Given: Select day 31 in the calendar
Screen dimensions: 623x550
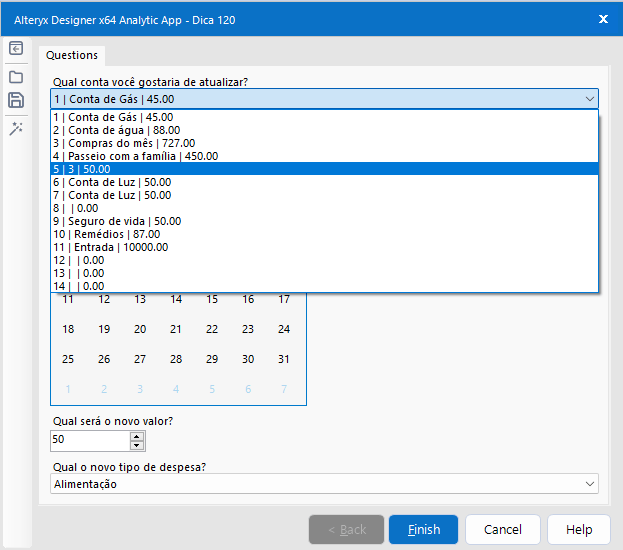Looking at the screenshot, I should point(284,359).
